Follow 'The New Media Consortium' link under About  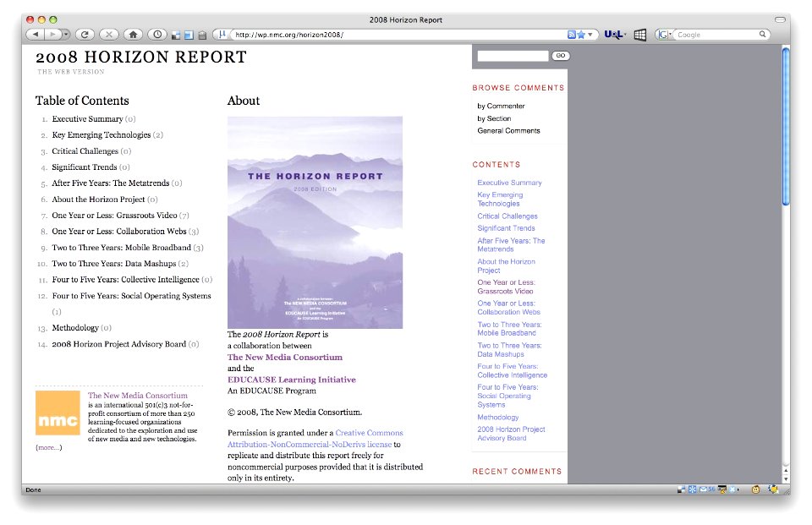(x=285, y=358)
